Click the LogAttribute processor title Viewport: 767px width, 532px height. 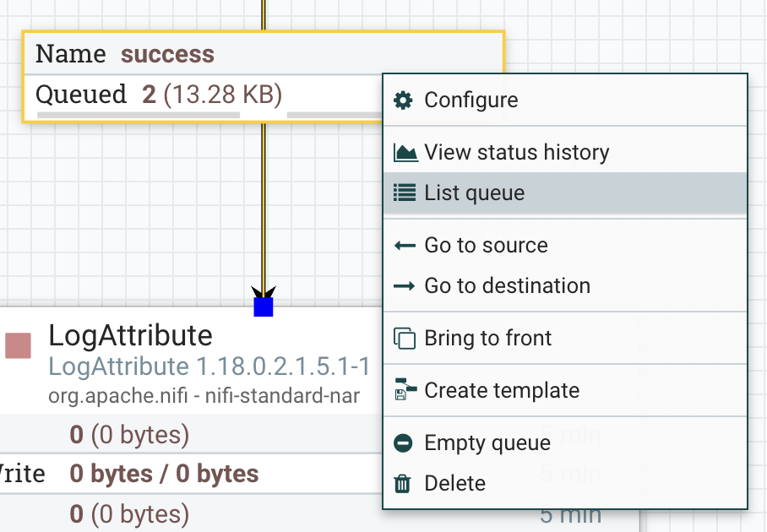pos(130,335)
